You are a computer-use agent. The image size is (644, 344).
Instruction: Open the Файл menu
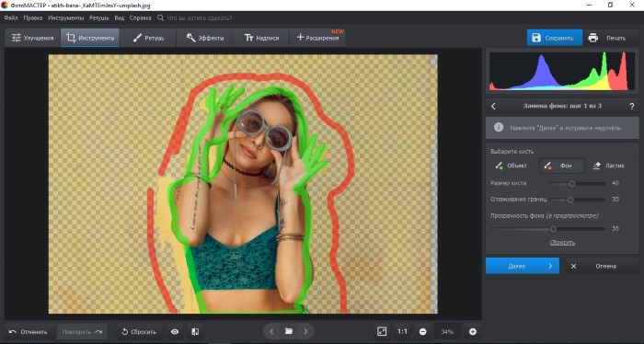tap(11, 18)
